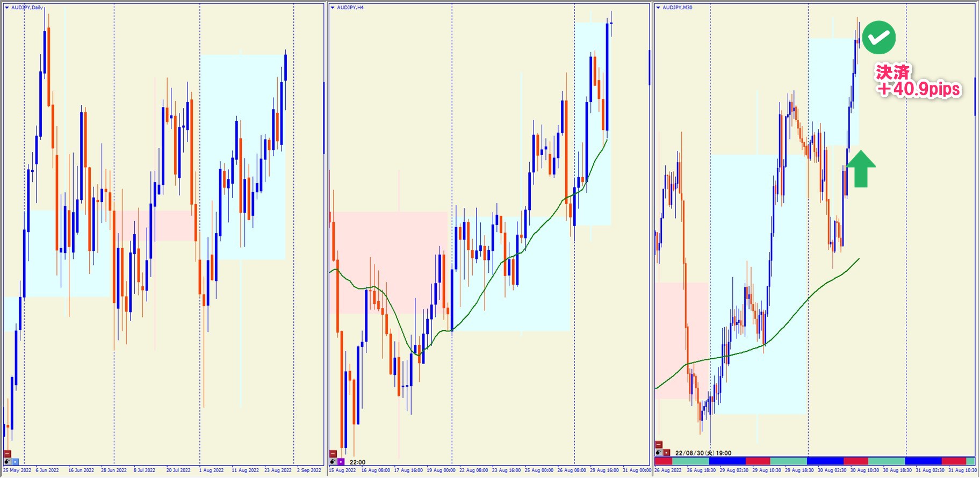Click the 1 Aug 2022 date on Daily axis
980x478 pixels.
[211, 470]
